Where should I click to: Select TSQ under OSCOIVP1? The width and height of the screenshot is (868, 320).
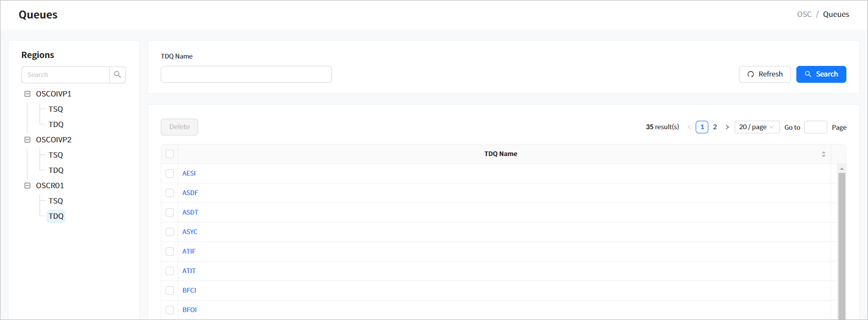coord(56,109)
